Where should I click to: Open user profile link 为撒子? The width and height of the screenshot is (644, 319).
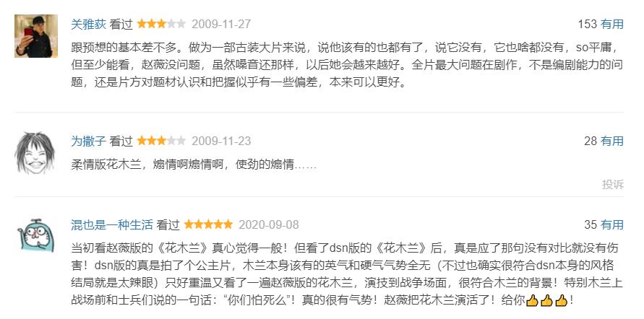point(88,141)
